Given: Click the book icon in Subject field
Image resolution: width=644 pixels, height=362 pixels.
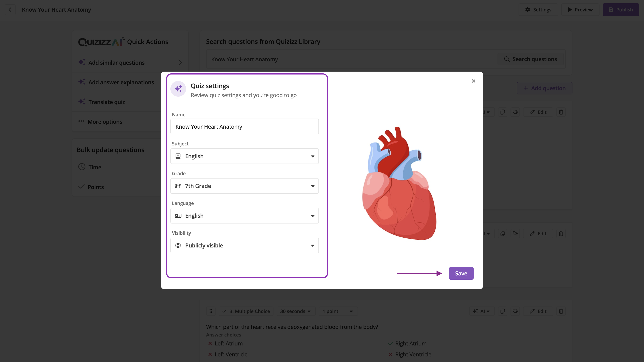Looking at the screenshot, I should click(178, 156).
